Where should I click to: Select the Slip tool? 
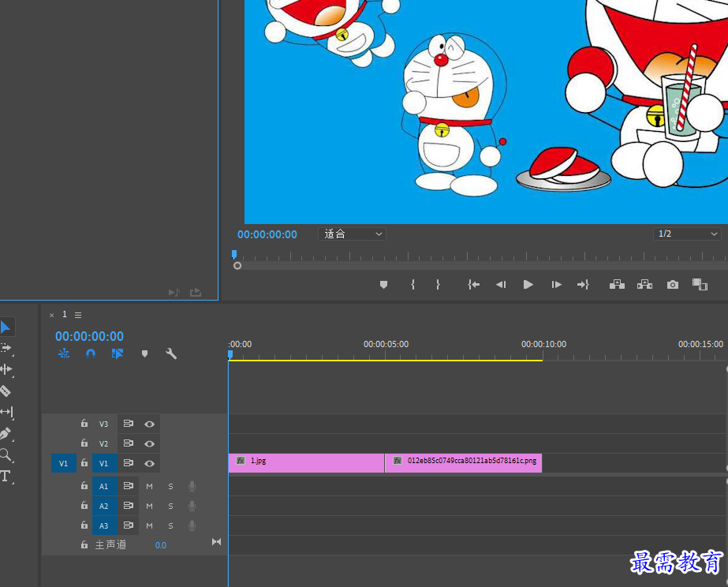click(x=6, y=412)
